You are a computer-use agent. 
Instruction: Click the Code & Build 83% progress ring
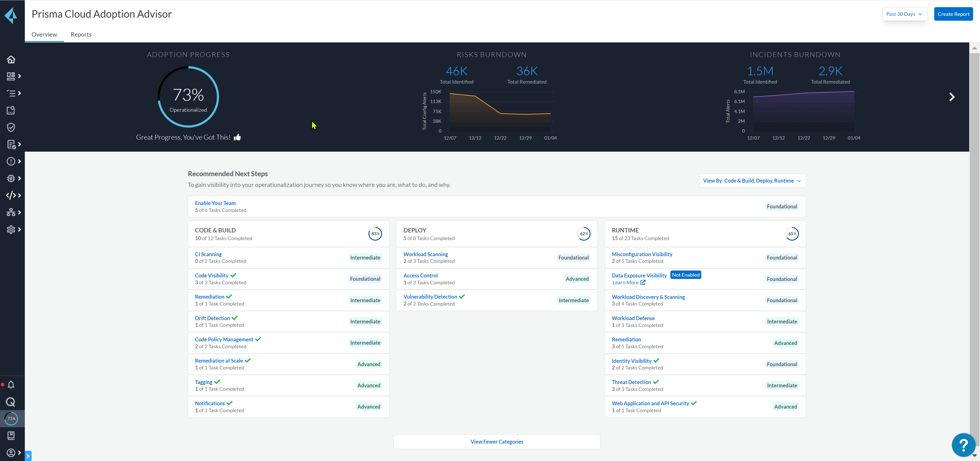pos(375,234)
